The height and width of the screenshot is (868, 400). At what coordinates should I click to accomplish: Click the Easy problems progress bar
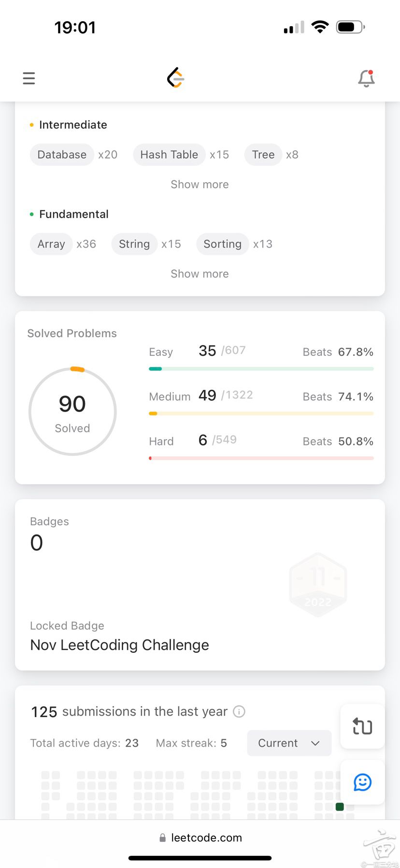261,369
